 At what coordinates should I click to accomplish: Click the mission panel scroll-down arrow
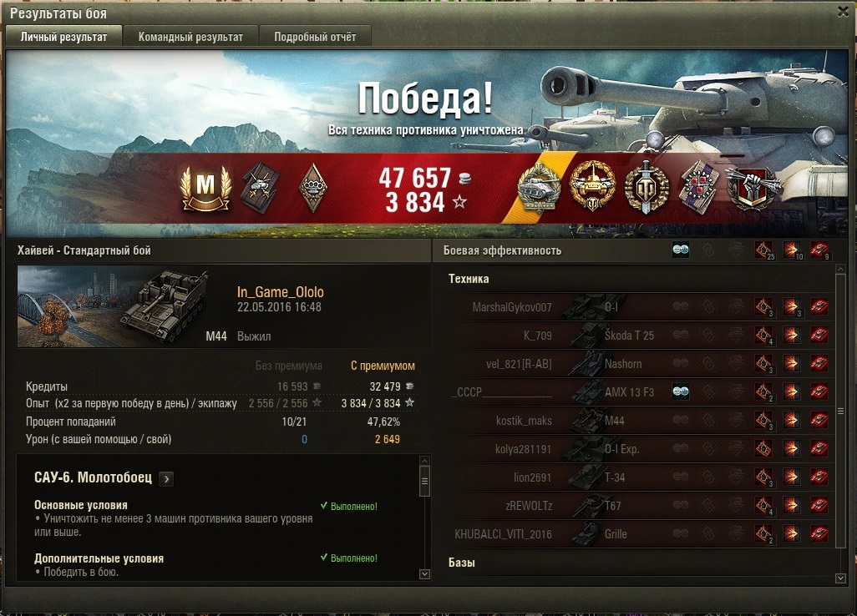click(x=424, y=574)
